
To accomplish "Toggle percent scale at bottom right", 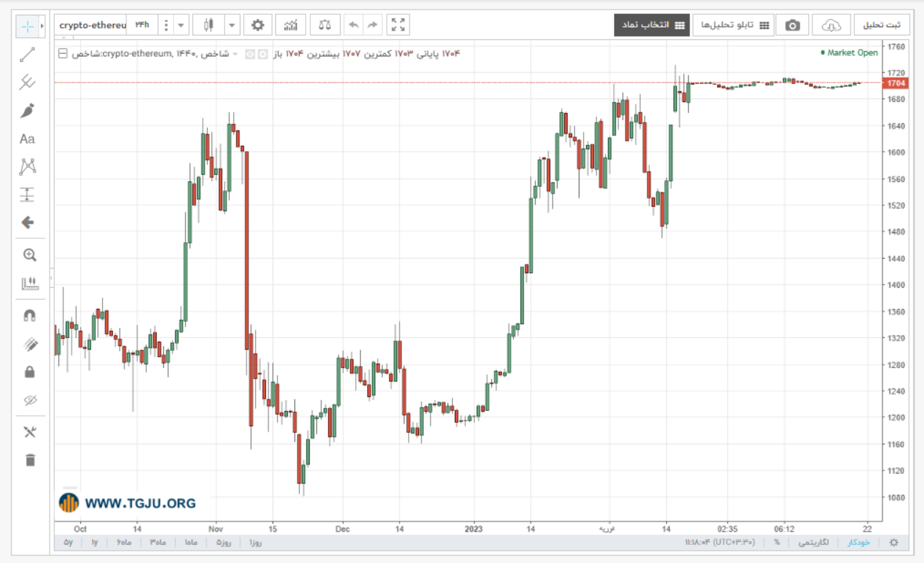I will coord(776,542).
